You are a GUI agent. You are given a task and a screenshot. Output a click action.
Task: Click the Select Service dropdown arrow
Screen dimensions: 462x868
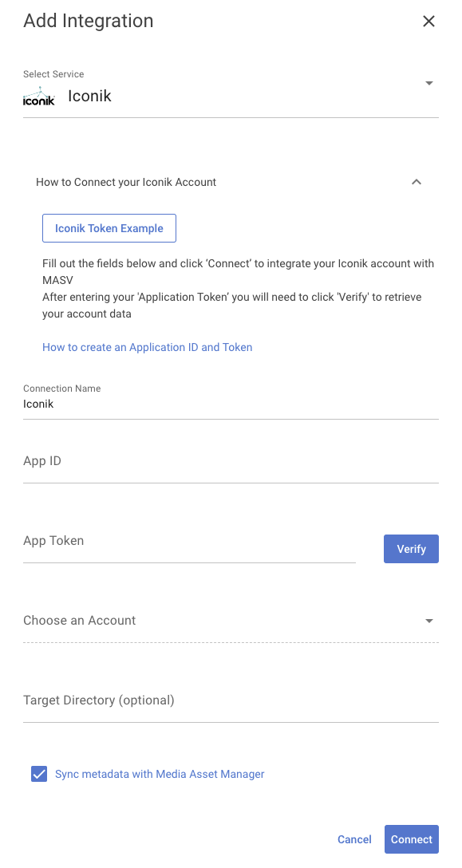pyautogui.click(x=429, y=83)
